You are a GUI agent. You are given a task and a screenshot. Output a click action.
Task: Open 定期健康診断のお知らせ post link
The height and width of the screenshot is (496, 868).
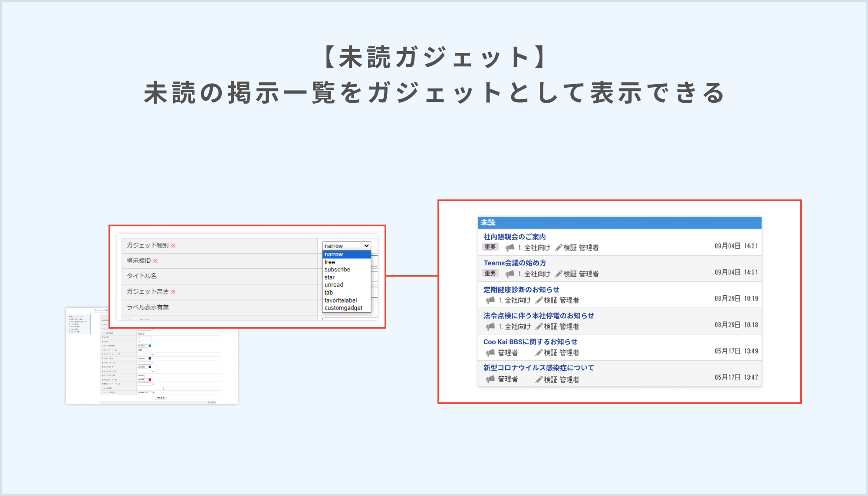pos(521,290)
